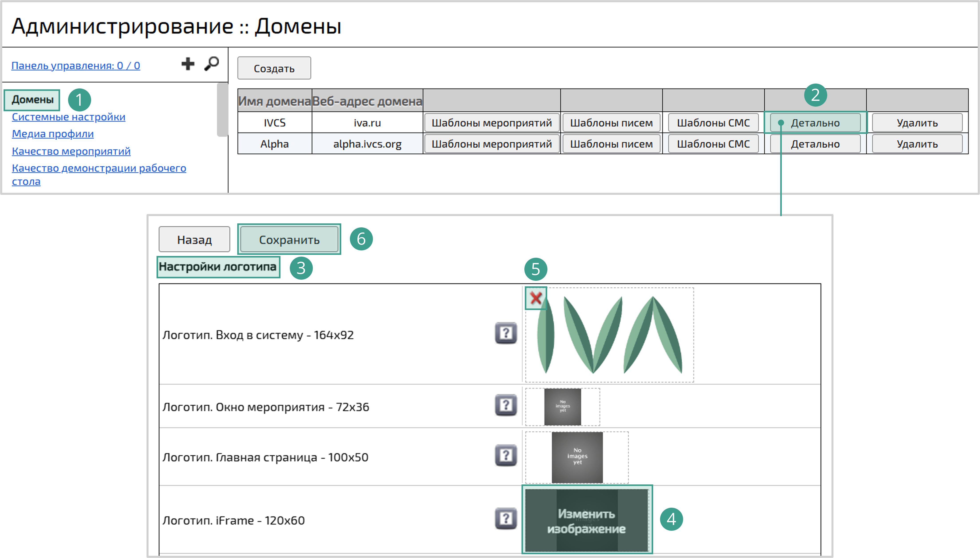Open Системные настройки link
The height and width of the screenshot is (558, 980).
tap(69, 117)
